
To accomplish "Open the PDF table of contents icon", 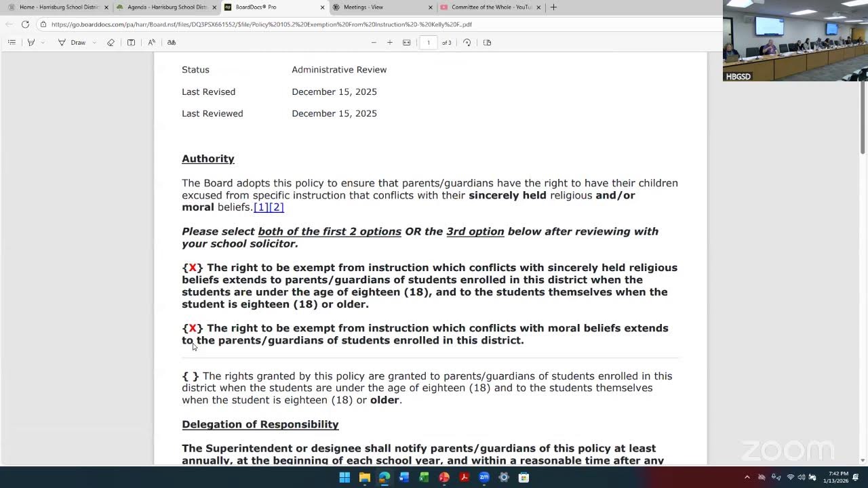I will coord(12,42).
